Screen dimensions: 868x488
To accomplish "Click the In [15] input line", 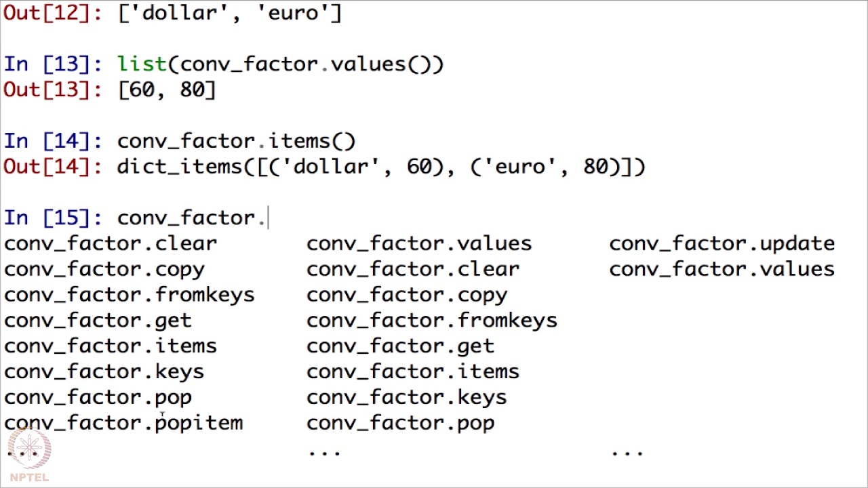I will pos(193,218).
